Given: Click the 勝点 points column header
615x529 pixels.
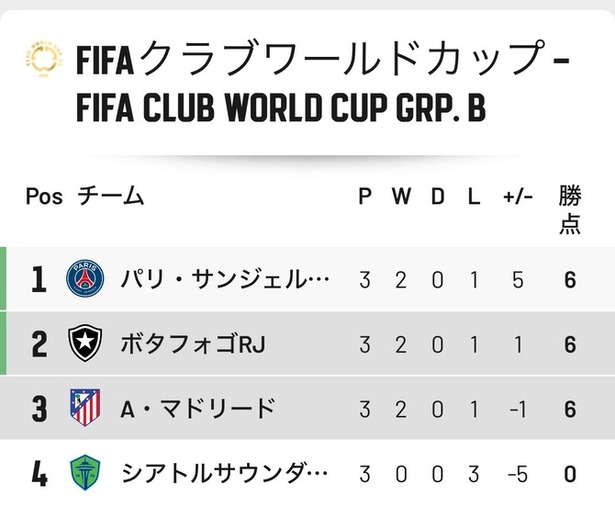Looking at the screenshot, I should 570,209.
